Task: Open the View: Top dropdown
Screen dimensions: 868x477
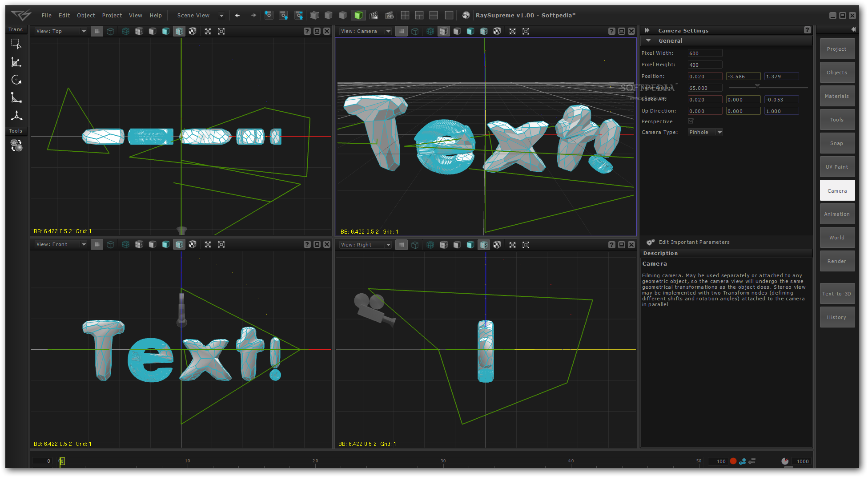Action: click(61, 32)
